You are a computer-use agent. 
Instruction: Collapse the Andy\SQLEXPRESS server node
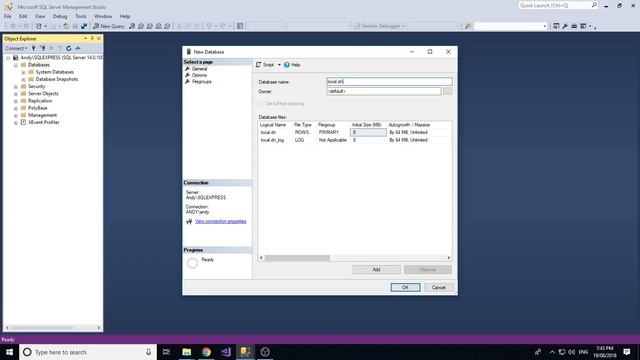pyautogui.click(x=8, y=58)
